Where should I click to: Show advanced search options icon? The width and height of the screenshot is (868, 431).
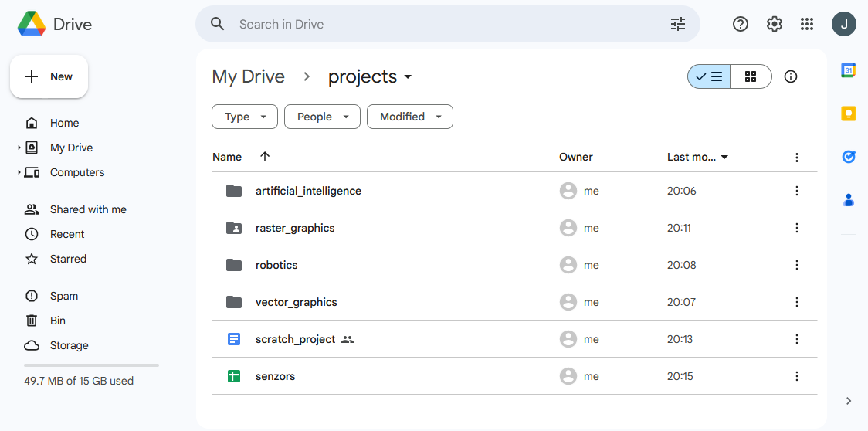pyautogui.click(x=677, y=24)
